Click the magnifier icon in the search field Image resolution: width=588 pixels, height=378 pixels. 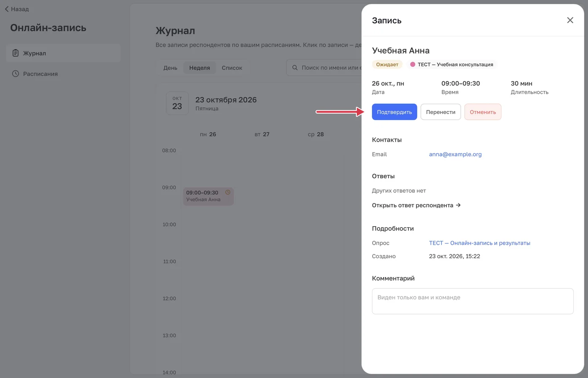(x=295, y=68)
